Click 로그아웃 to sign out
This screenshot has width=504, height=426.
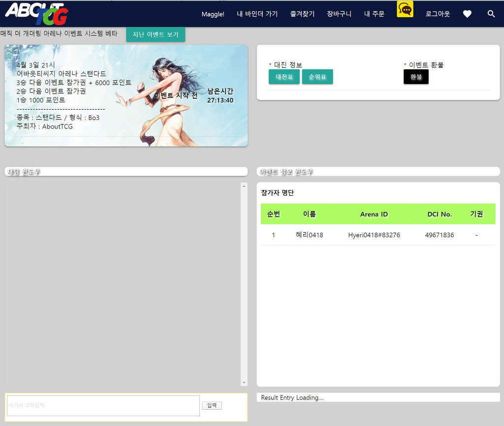coord(438,14)
